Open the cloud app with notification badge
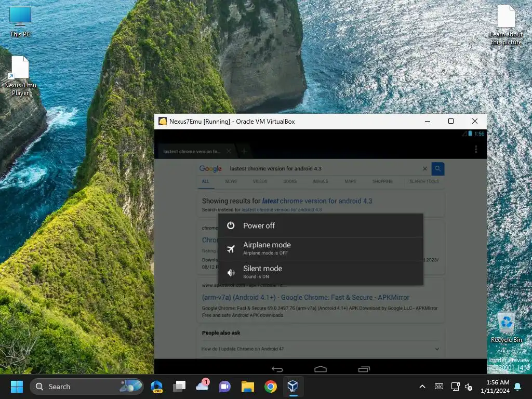The height and width of the screenshot is (399, 532). (202, 386)
